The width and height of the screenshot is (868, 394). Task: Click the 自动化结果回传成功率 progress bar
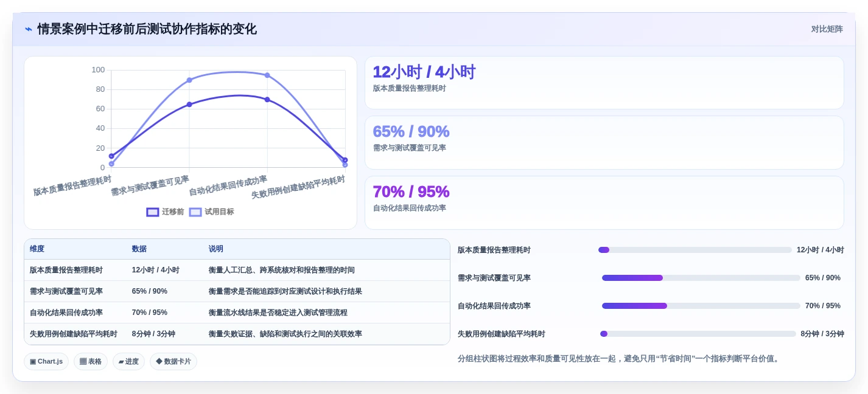(x=701, y=306)
